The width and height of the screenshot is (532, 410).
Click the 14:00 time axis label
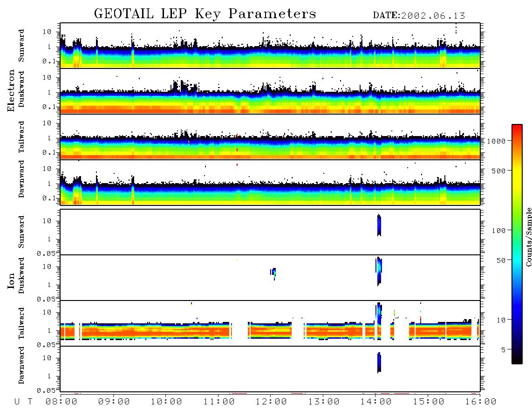[x=376, y=402]
